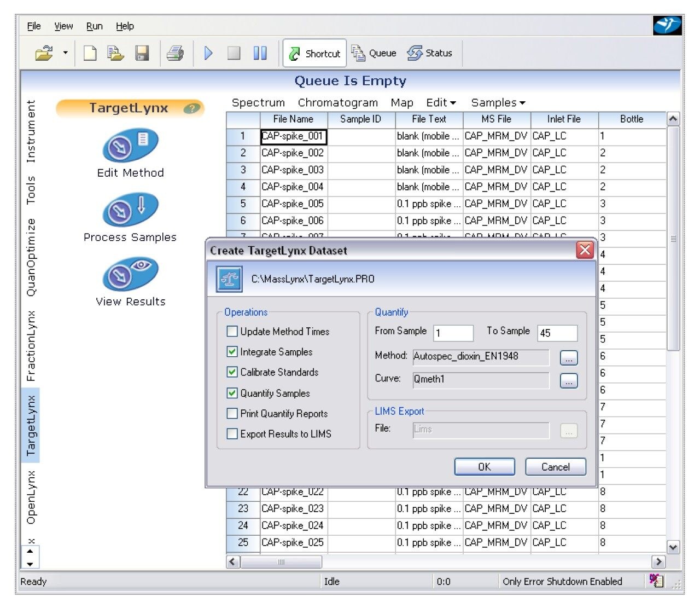Open the Edit Method tool

[130, 146]
